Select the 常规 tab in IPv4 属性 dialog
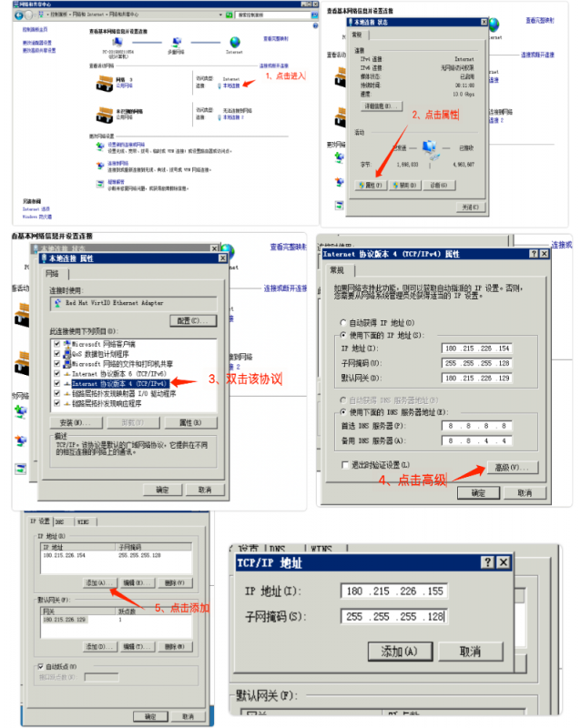The width and height of the screenshot is (581, 728). tap(337, 270)
